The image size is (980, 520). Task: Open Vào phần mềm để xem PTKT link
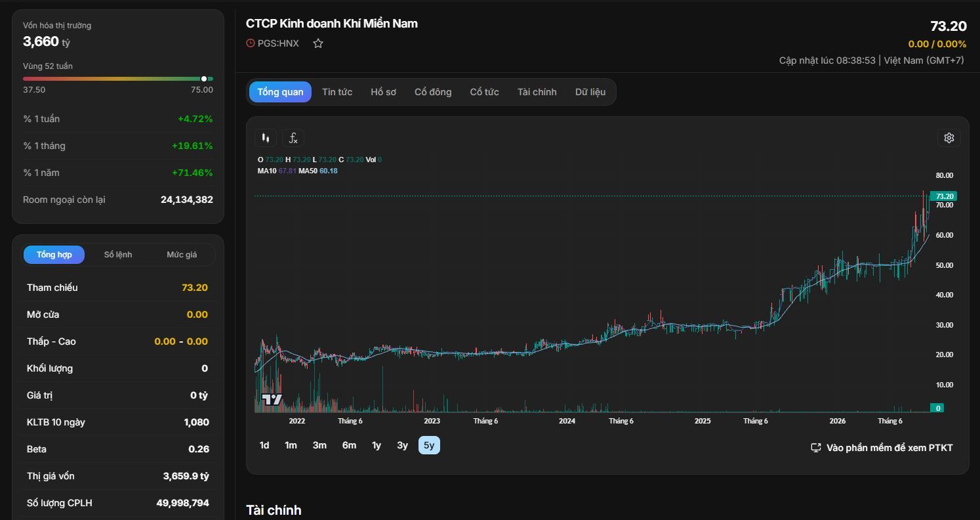click(882, 448)
